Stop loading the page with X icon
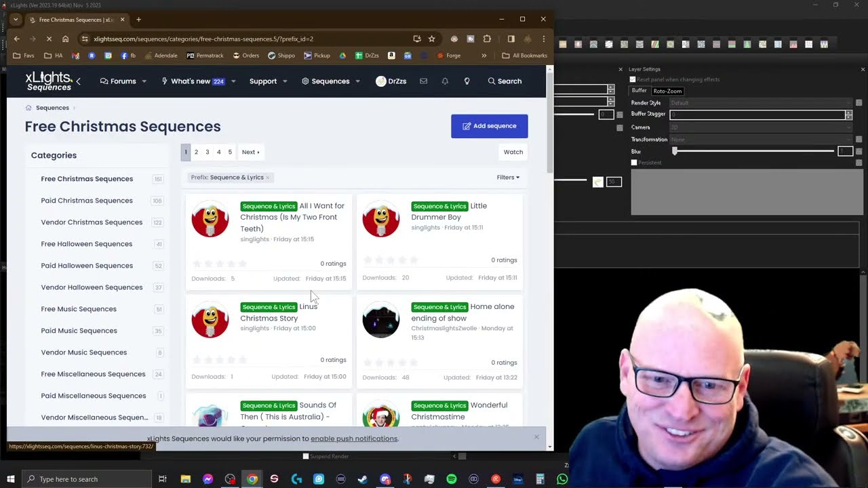 pos(49,39)
